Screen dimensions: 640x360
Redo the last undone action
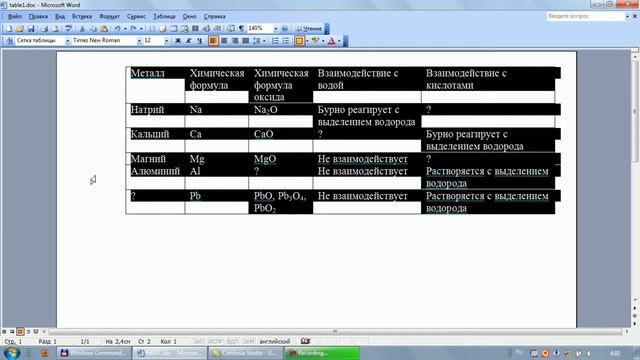(133, 29)
